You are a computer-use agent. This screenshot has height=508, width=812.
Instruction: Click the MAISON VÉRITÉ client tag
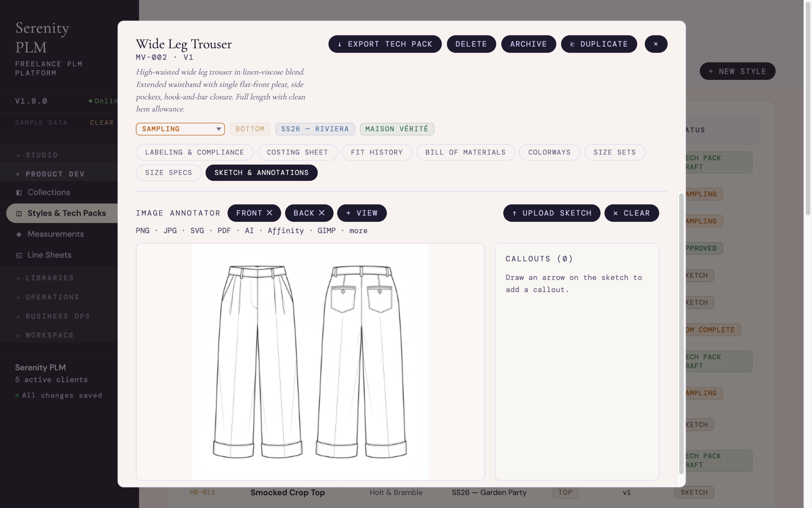397,129
